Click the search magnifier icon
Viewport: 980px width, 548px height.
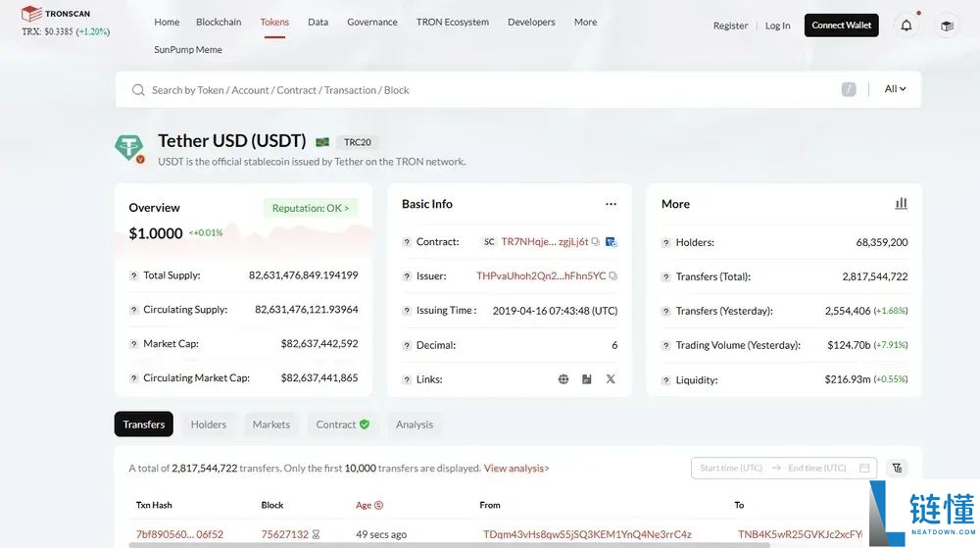click(138, 90)
